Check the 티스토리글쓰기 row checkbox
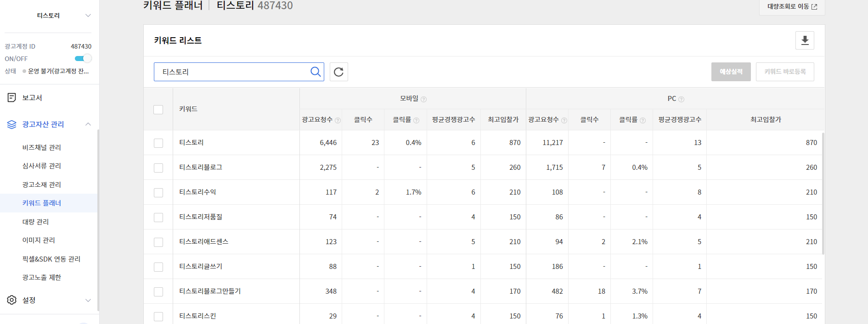Viewport: 868px width, 324px height. (158, 267)
